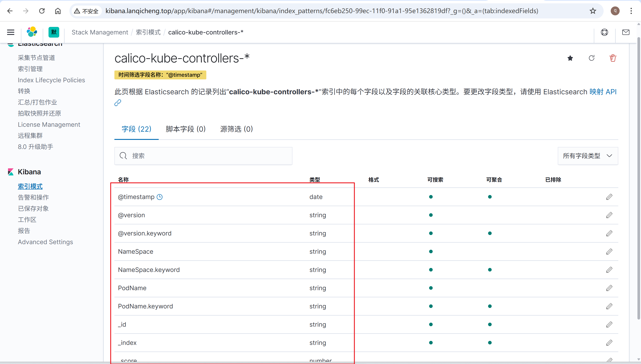Edit the PodName.keyword field
The width and height of the screenshot is (641, 364).
coord(609,306)
